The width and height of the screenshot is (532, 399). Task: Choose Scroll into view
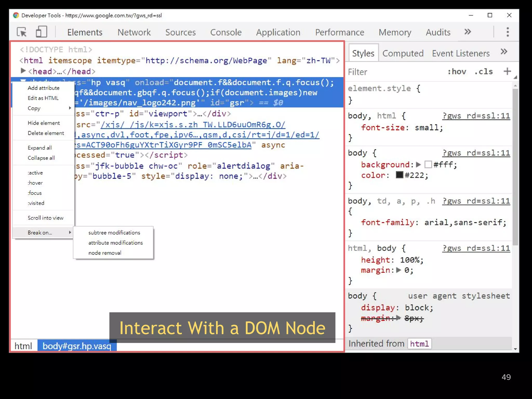tap(43, 218)
